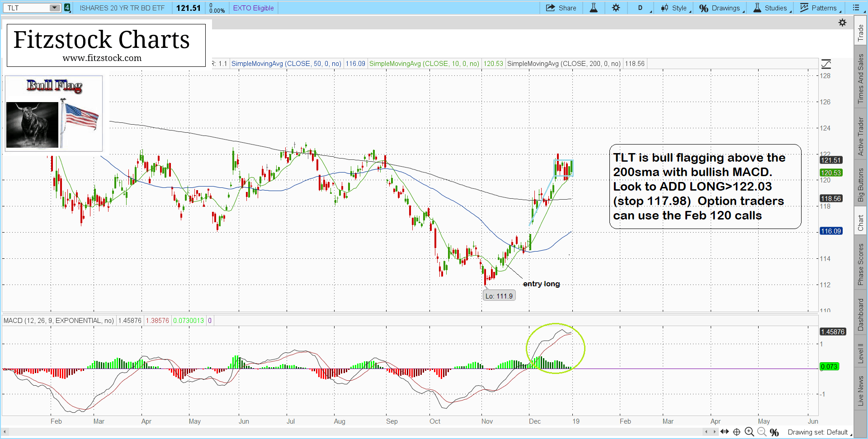Click the Share button in the toolbar
The height and width of the screenshot is (439, 868).
[561, 8]
